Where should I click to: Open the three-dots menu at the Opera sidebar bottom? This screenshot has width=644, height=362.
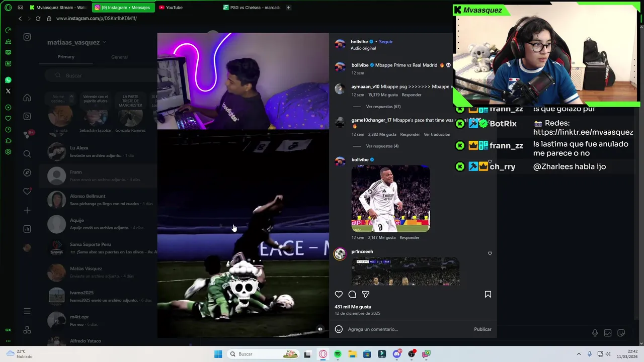(8, 341)
